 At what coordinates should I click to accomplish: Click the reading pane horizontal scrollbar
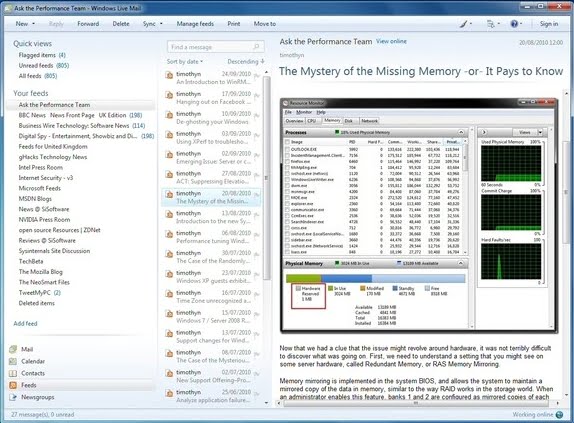point(417,403)
